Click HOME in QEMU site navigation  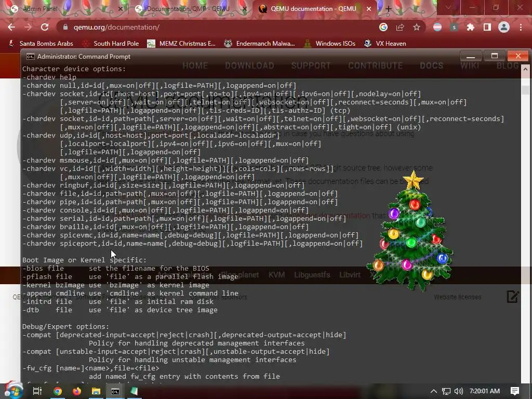195,65
